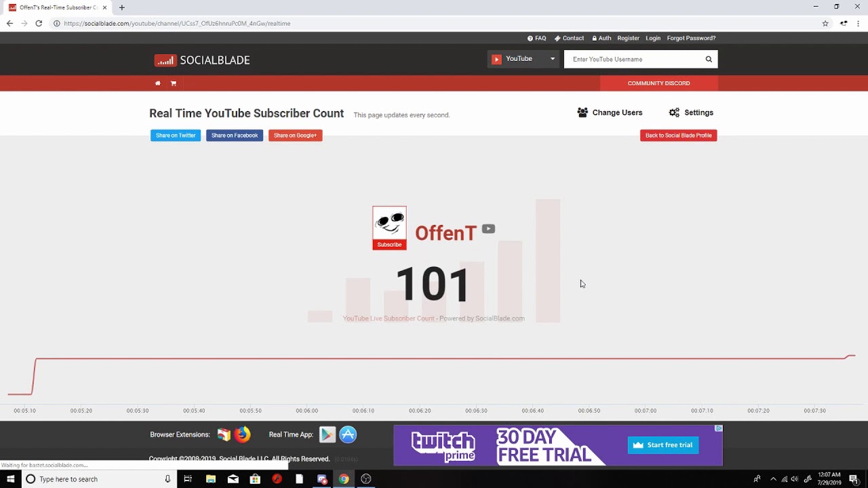Viewport: 868px width, 488px height.
Task: Open the Firefox extension icon
Action: (242, 434)
